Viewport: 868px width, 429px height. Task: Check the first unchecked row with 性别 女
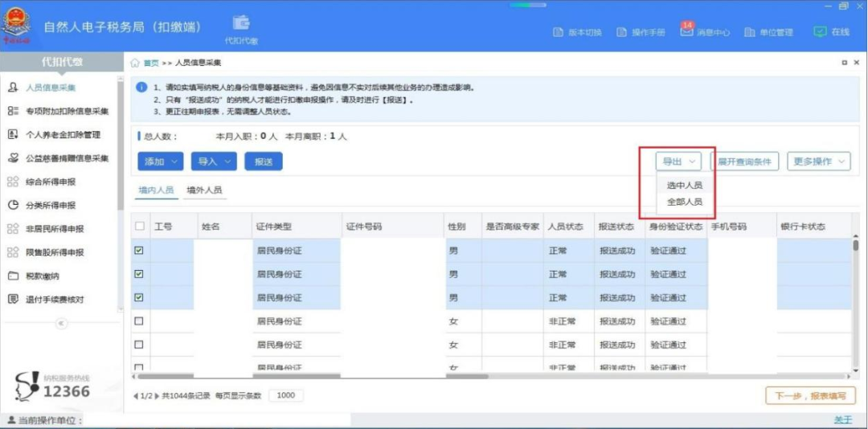139,321
